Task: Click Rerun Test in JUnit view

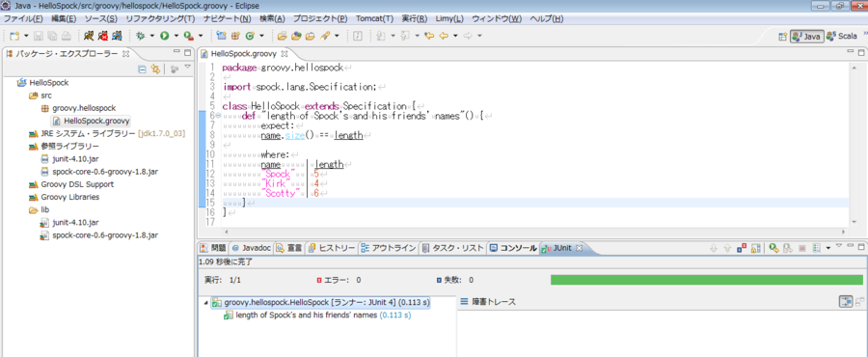Action: 774,249
